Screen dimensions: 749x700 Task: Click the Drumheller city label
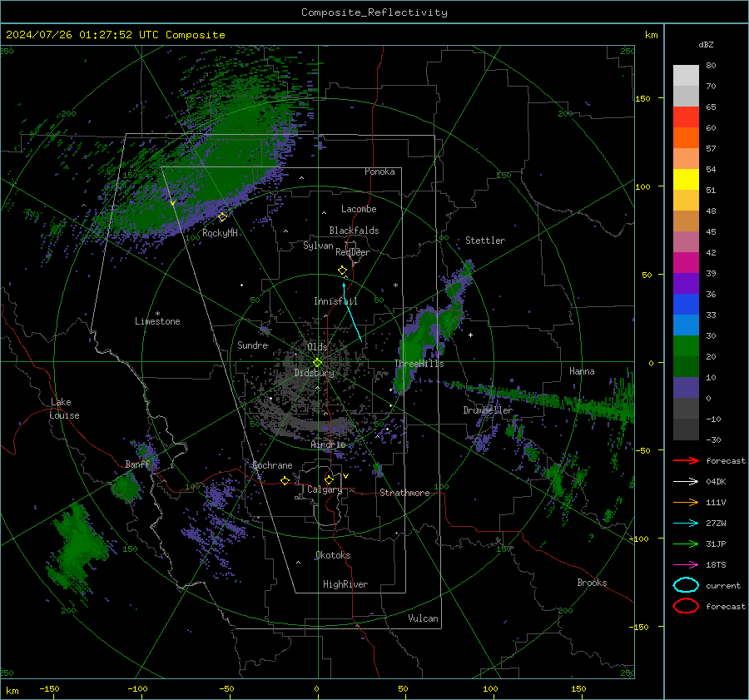pos(488,410)
